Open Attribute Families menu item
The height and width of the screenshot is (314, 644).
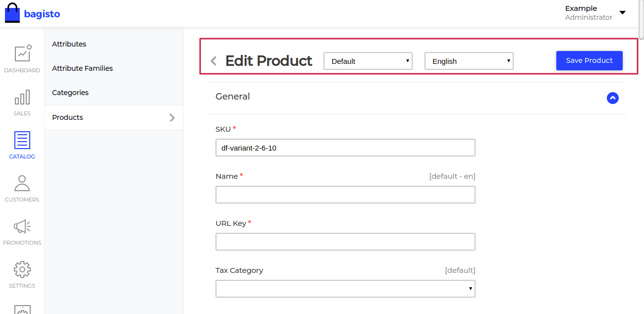pos(82,68)
